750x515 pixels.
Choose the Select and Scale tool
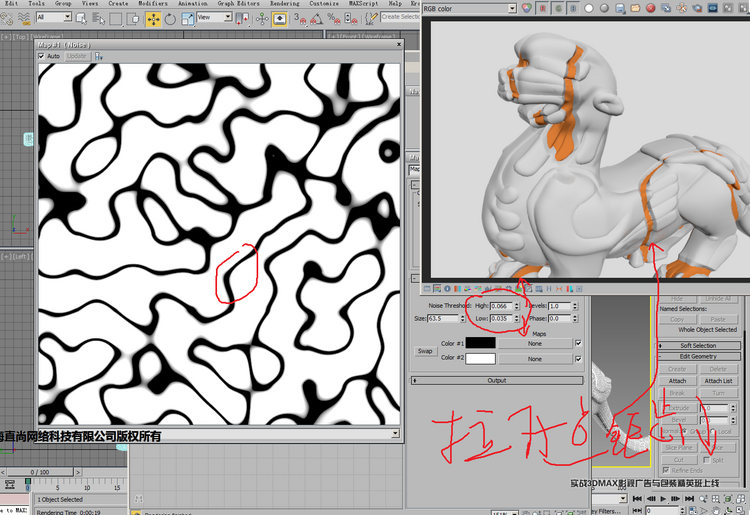[x=187, y=19]
